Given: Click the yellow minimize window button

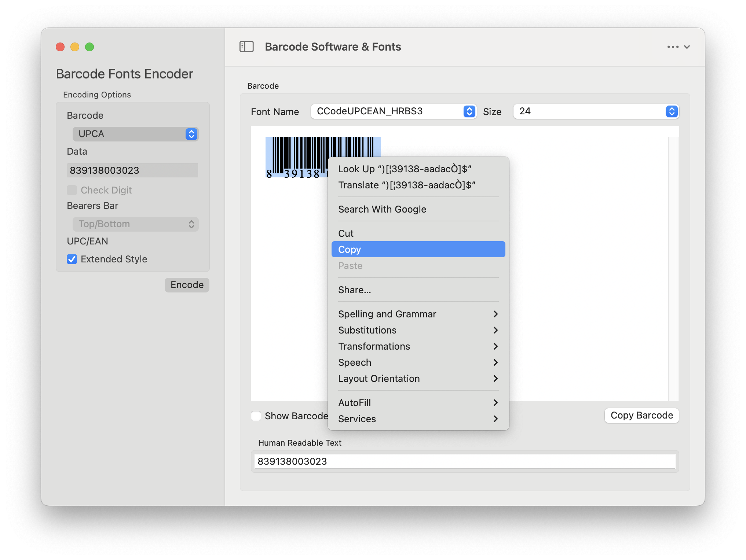Looking at the screenshot, I should pyautogui.click(x=75, y=47).
